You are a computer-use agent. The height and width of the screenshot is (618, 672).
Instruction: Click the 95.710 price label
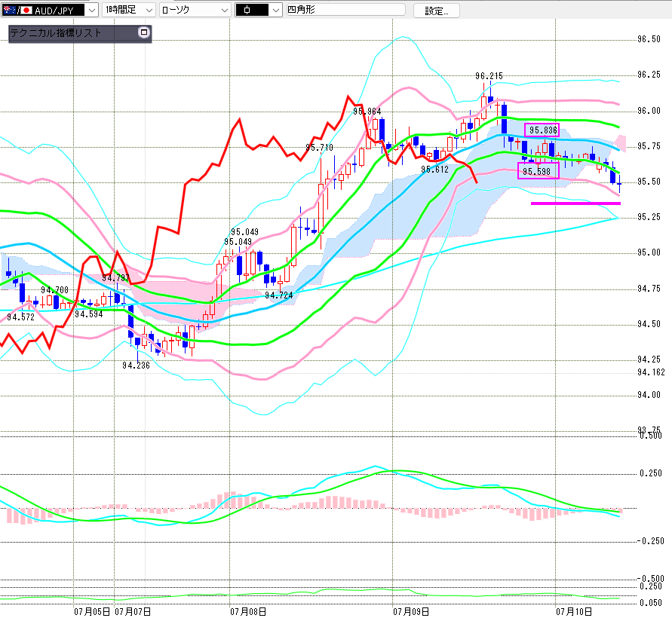click(319, 148)
